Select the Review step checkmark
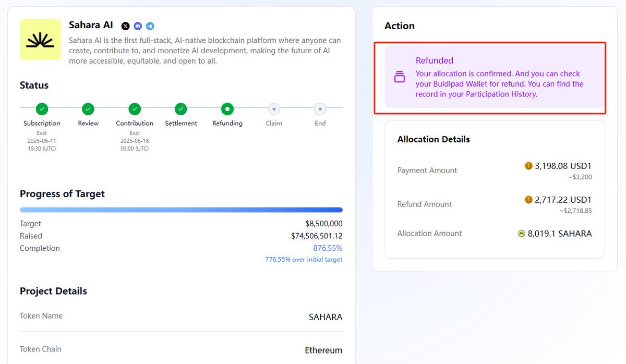The image size is (626, 364). tap(89, 109)
